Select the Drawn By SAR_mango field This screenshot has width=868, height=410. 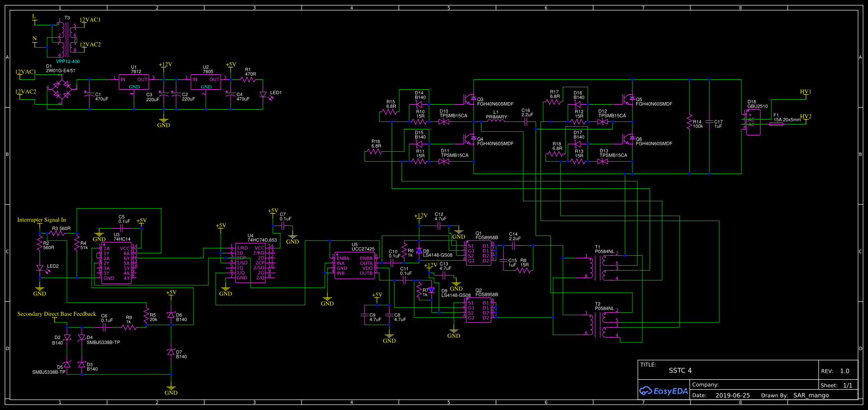[811, 396]
